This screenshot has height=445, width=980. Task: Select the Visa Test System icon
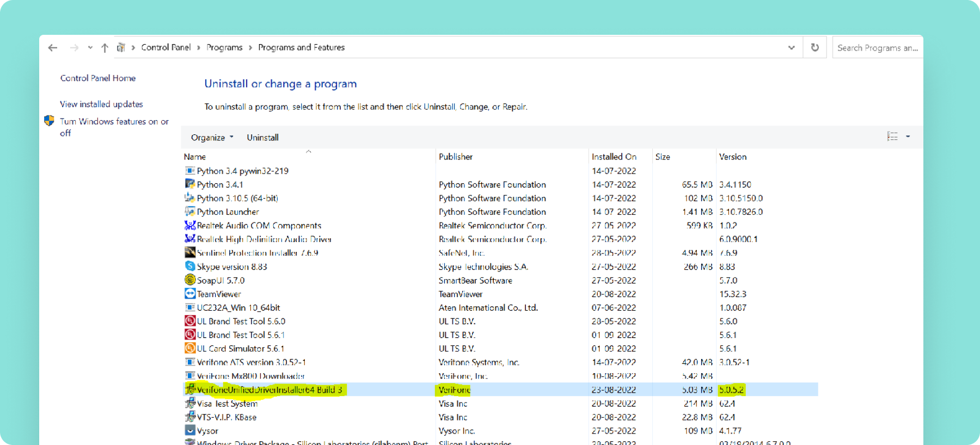(190, 403)
